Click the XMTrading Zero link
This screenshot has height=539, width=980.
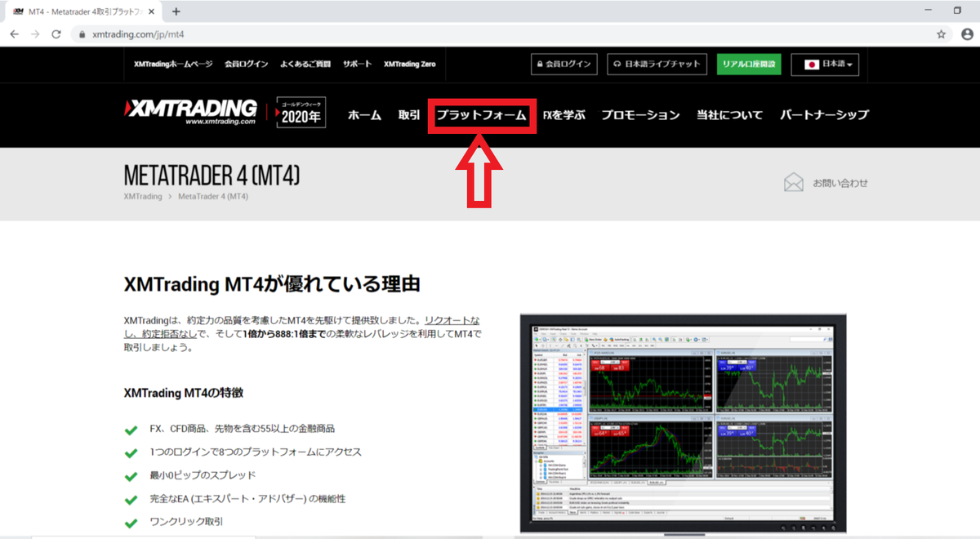tap(409, 64)
